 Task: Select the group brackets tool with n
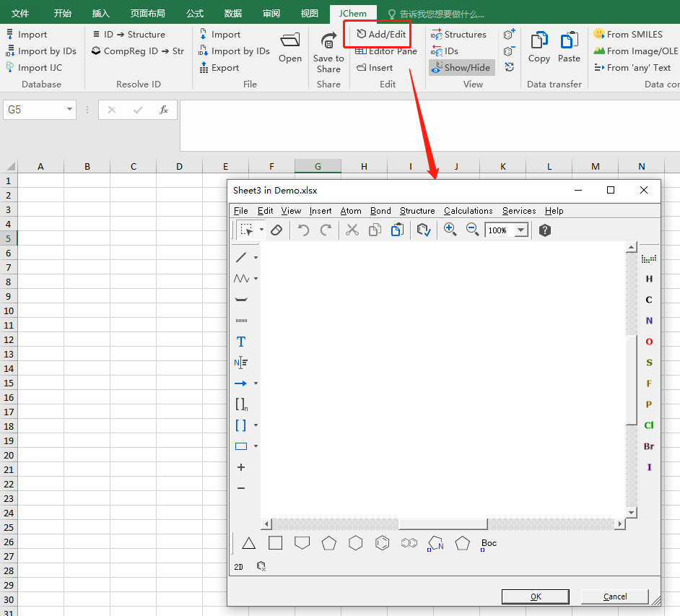click(242, 404)
